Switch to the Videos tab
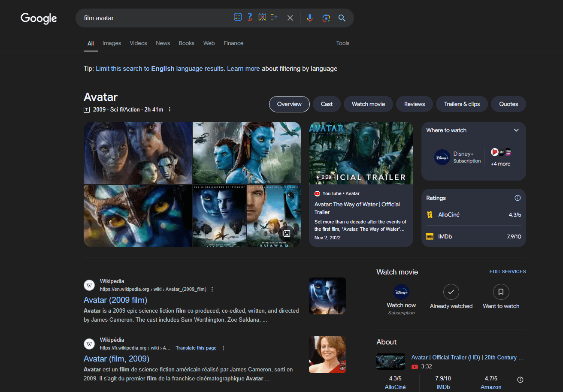This screenshot has height=392, width=563. click(x=138, y=43)
